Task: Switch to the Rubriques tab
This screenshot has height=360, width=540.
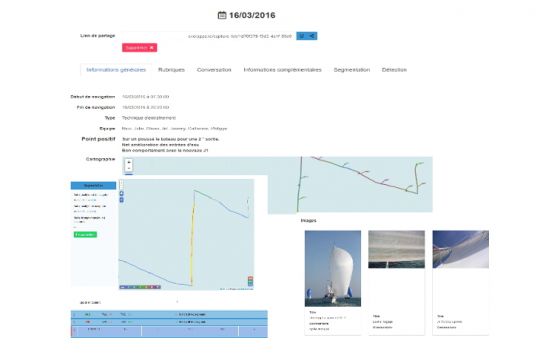Action: pos(171,70)
